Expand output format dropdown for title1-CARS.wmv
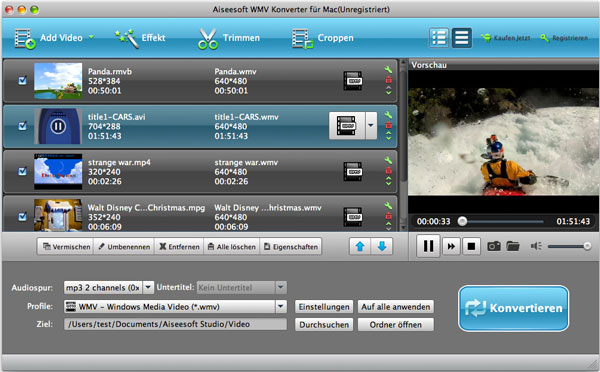 coord(371,126)
